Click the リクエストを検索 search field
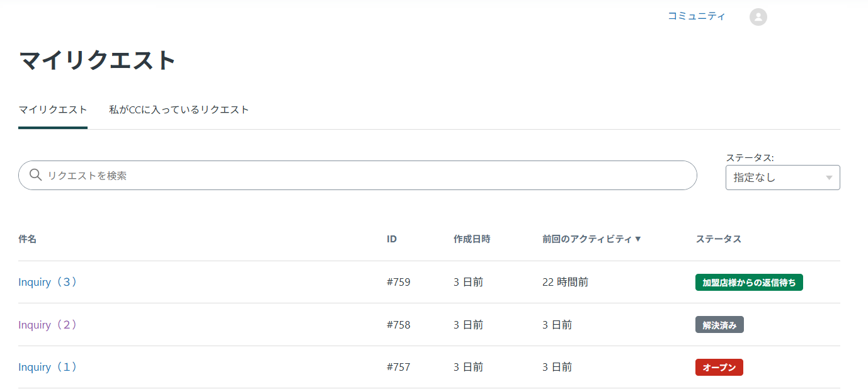868x389 pixels. 252,176
